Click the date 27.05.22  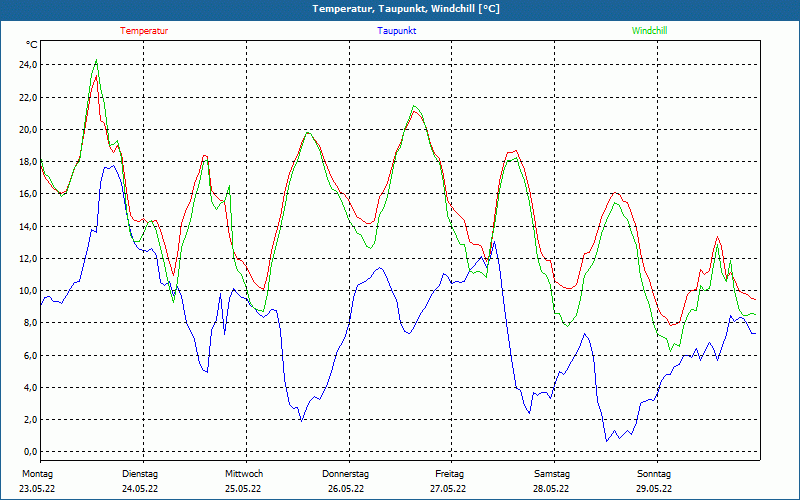(448, 489)
